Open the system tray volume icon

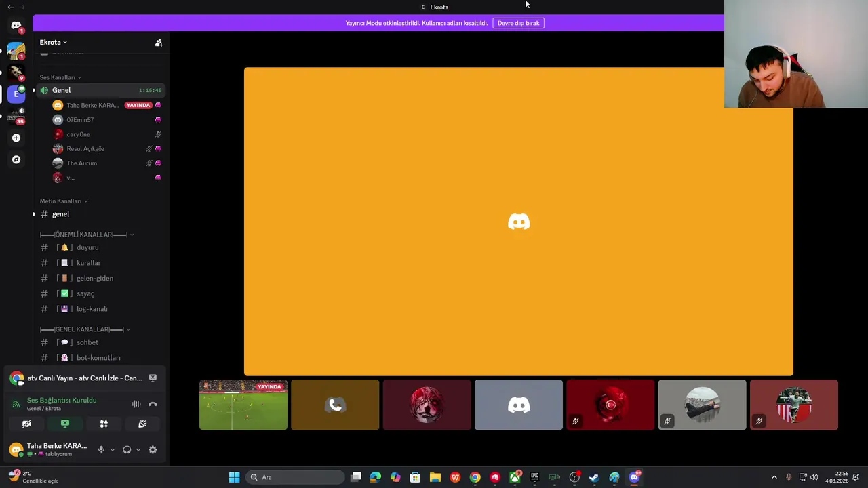pos(814,477)
